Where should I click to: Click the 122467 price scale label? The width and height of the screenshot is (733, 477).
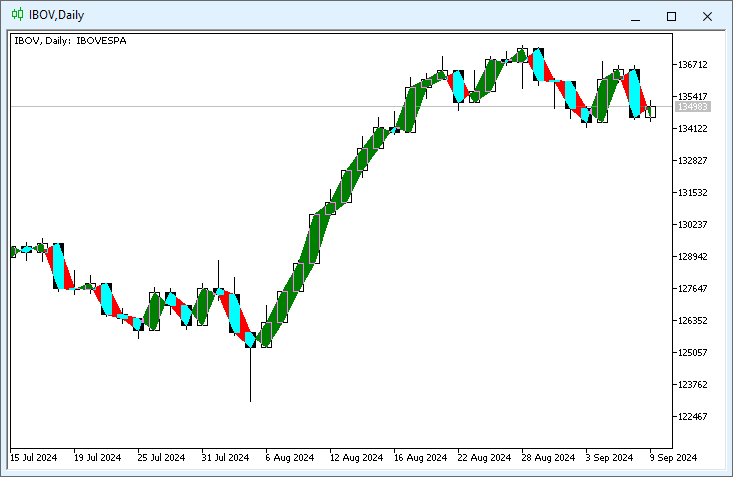[x=692, y=417]
